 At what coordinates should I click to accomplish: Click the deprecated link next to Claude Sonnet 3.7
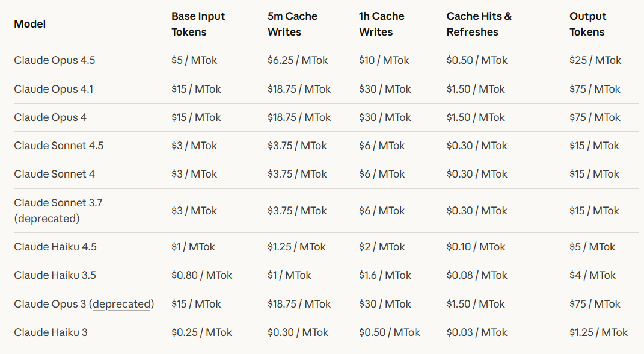coord(48,219)
